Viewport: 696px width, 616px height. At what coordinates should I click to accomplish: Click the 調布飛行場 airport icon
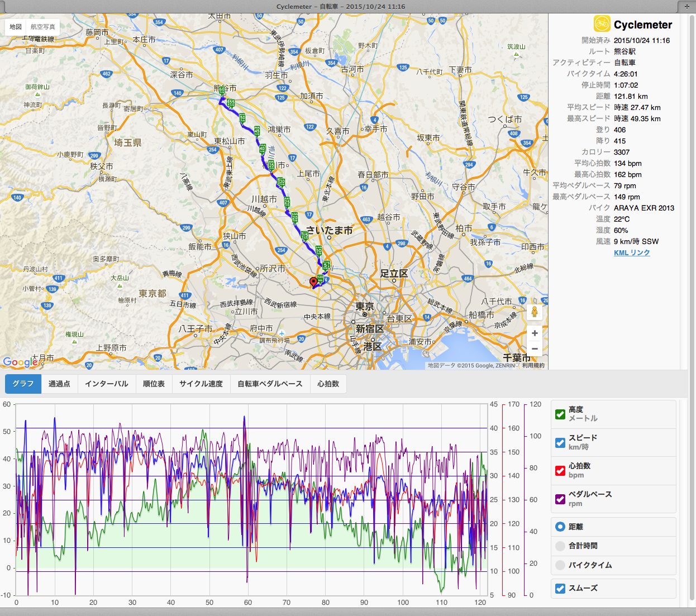[x=282, y=333]
